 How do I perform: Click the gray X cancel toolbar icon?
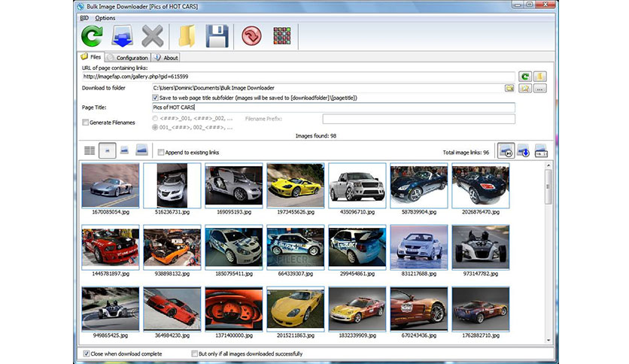click(x=153, y=36)
